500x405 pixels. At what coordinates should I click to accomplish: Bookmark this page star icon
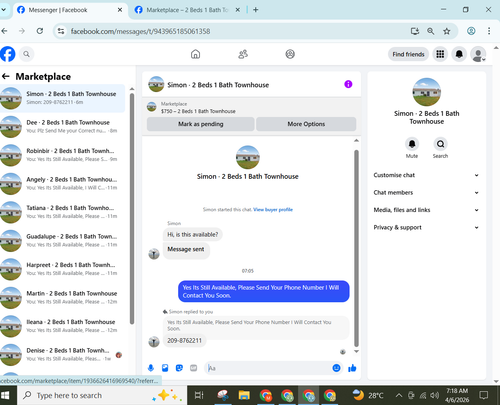[446, 31]
